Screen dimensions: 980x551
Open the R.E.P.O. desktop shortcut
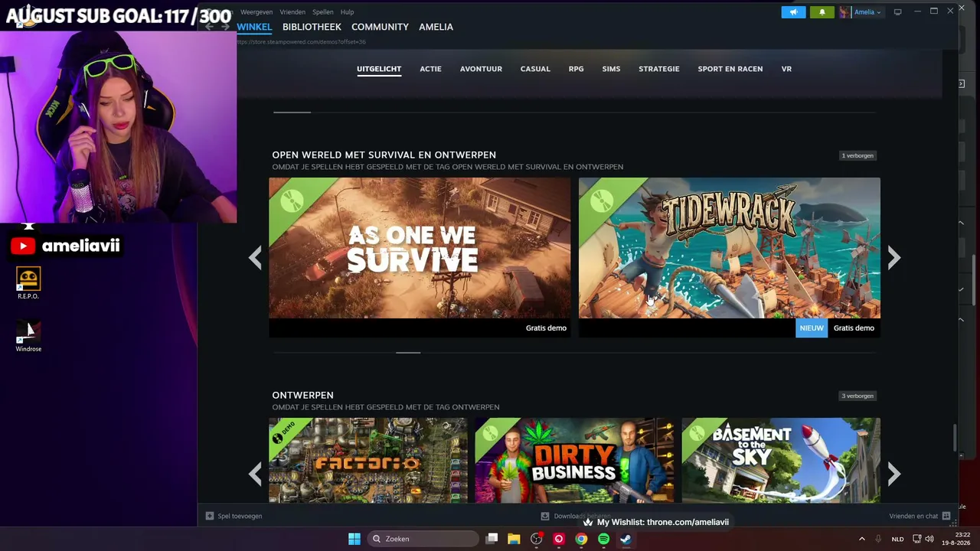(28, 283)
